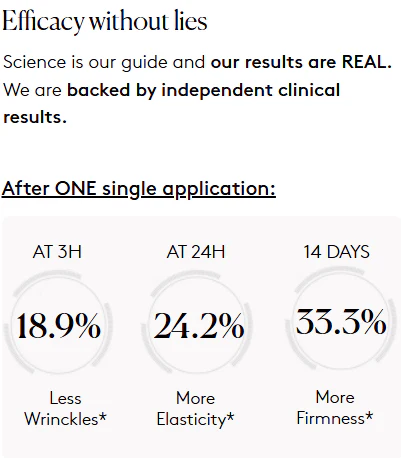Viewport: 401px width, 458px height.
Task: Click 'backed by independent clinical' bold text
Action: coord(204,91)
